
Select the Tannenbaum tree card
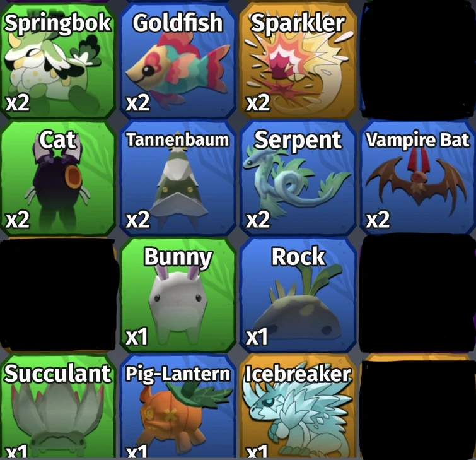[x=178, y=178]
